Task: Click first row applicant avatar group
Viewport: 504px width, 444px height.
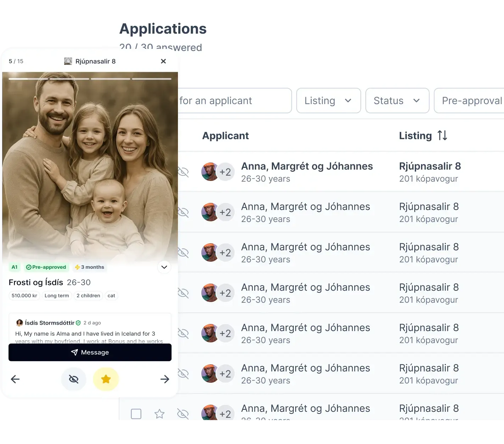Action: (217, 172)
